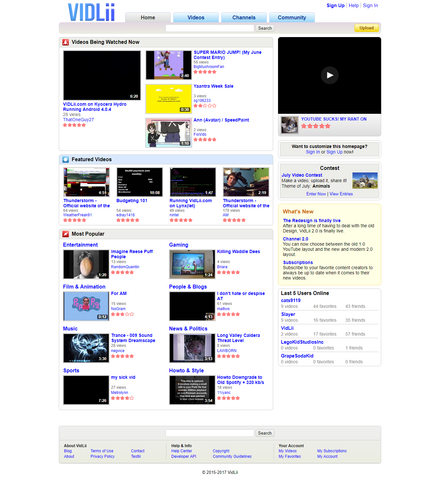Open Ann (Avatar) SpeedPaint thumbnail

click(168, 133)
